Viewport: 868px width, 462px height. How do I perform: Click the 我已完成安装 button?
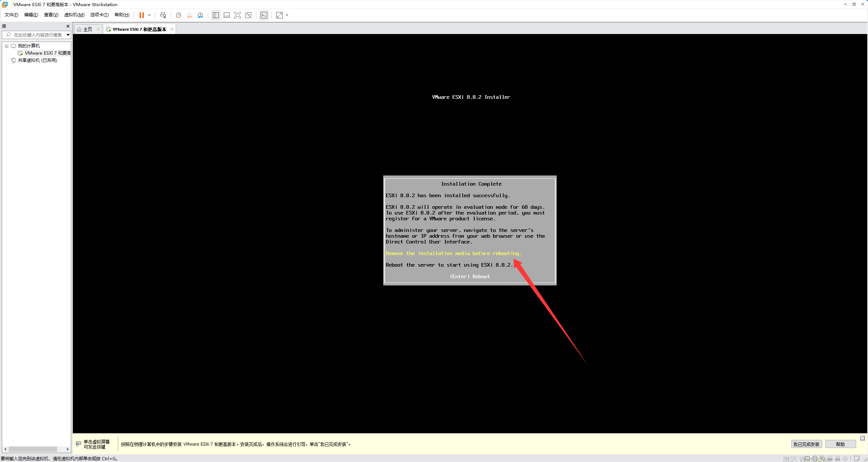click(806, 444)
